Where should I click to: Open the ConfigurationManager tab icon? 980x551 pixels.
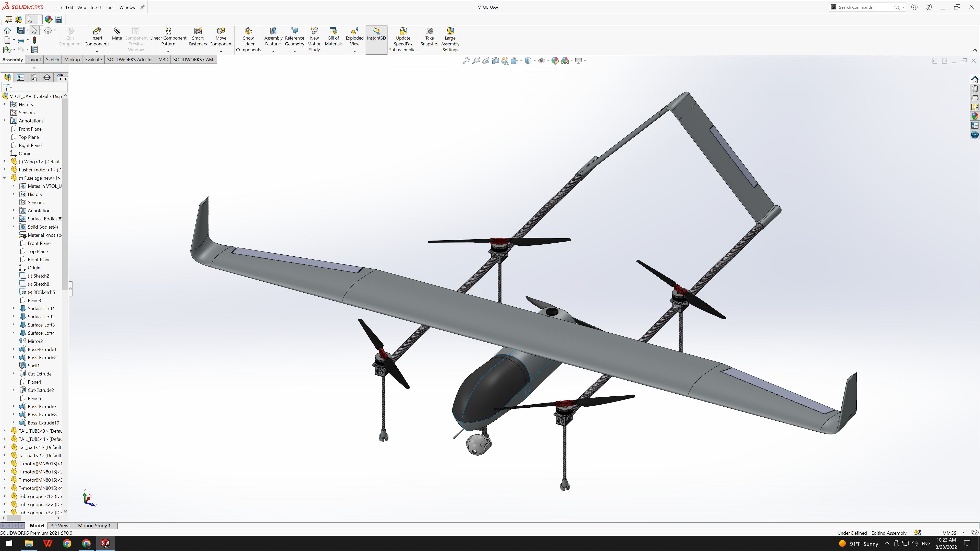(x=34, y=78)
